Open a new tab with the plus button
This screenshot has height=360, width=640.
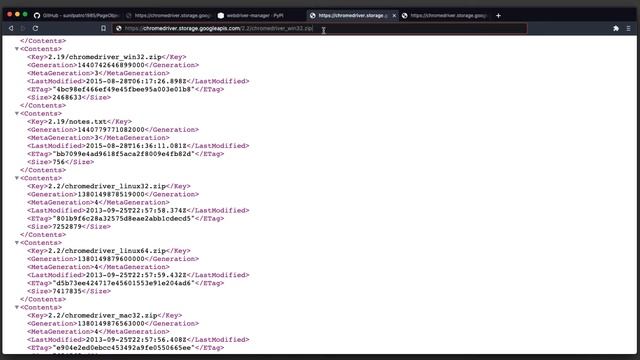click(x=498, y=16)
